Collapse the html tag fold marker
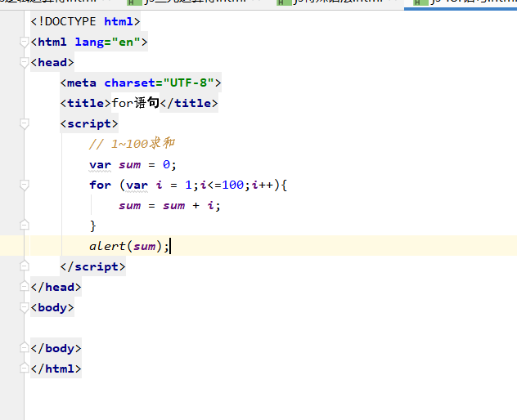Viewport: 517px width, 420px height. pos(24,42)
